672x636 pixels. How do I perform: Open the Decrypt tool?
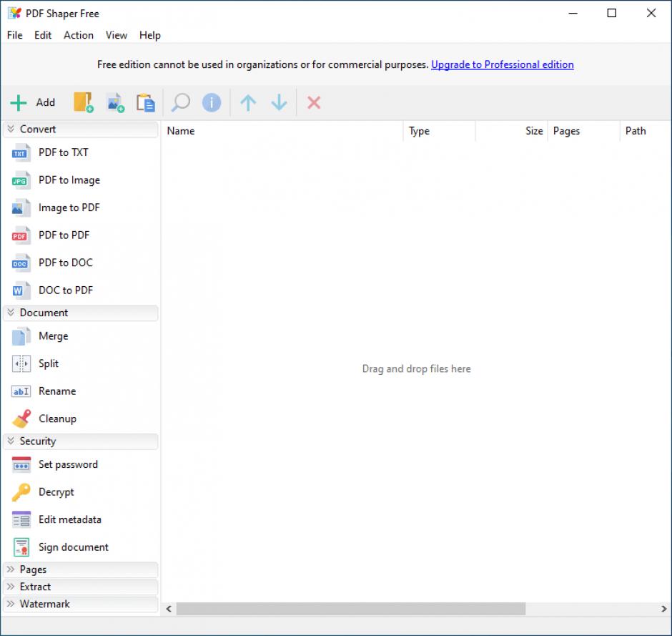[56, 492]
